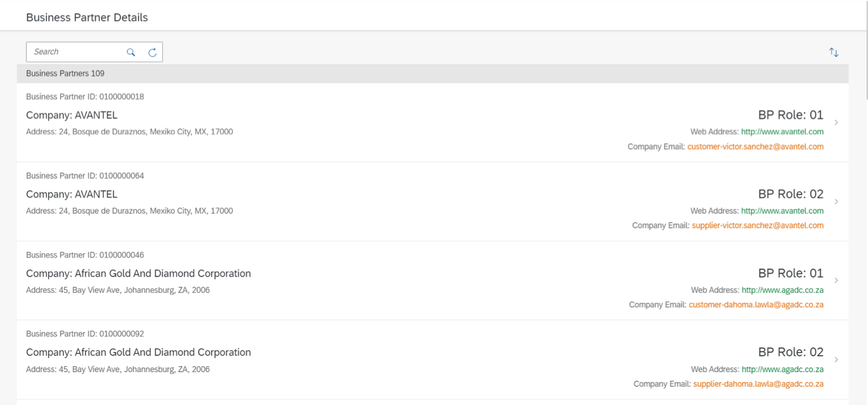
Task: Open the sort options icon
Action: [x=834, y=52]
